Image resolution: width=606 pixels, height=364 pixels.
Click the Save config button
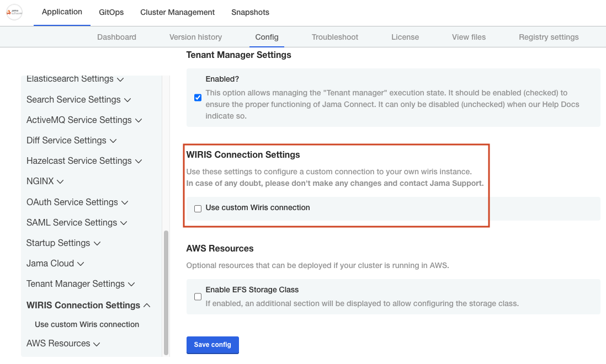coord(212,345)
